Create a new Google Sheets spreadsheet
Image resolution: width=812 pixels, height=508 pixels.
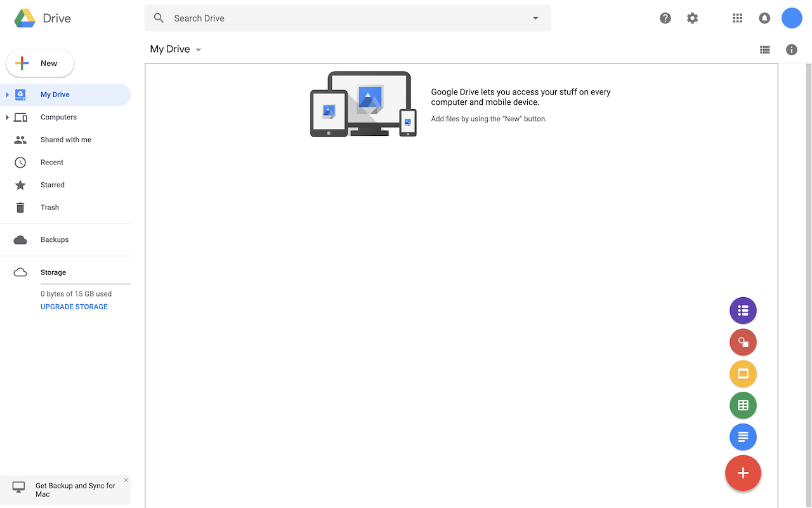[x=743, y=405]
